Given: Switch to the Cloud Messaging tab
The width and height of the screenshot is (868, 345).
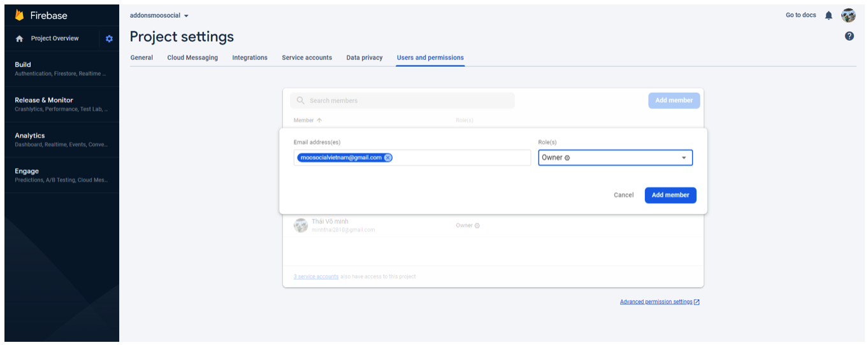Looking at the screenshot, I should (x=192, y=58).
